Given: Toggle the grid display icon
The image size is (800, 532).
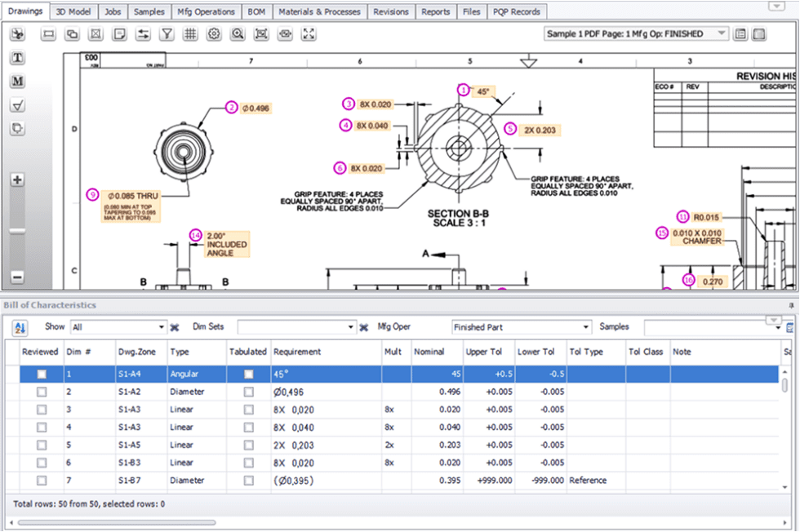Looking at the screenshot, I should [x=189, y=33].
